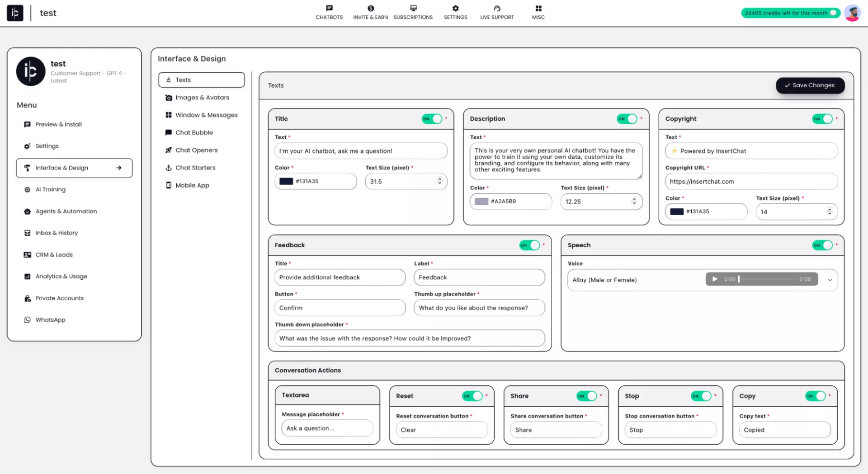Adjust the Copyright text size stepper
This screenshot has width=868, height=474.
click(x=830, y=211)
